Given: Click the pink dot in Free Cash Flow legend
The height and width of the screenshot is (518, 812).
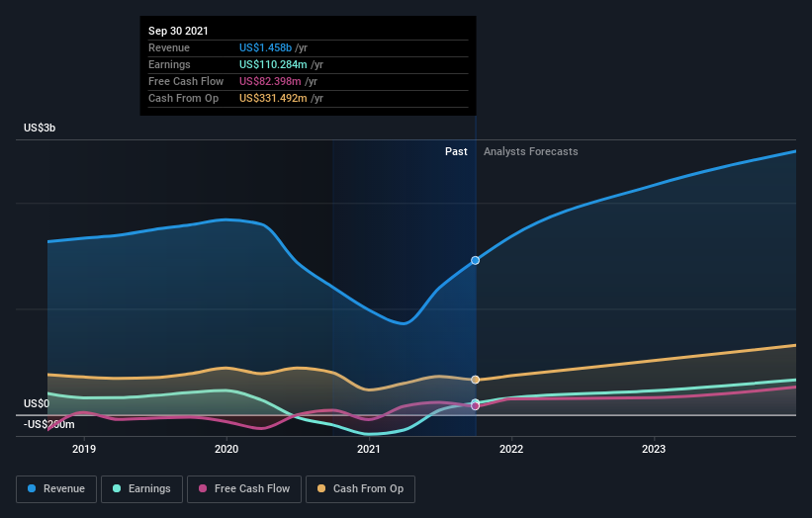Looking at the screenshot, I should pos(203,488).
